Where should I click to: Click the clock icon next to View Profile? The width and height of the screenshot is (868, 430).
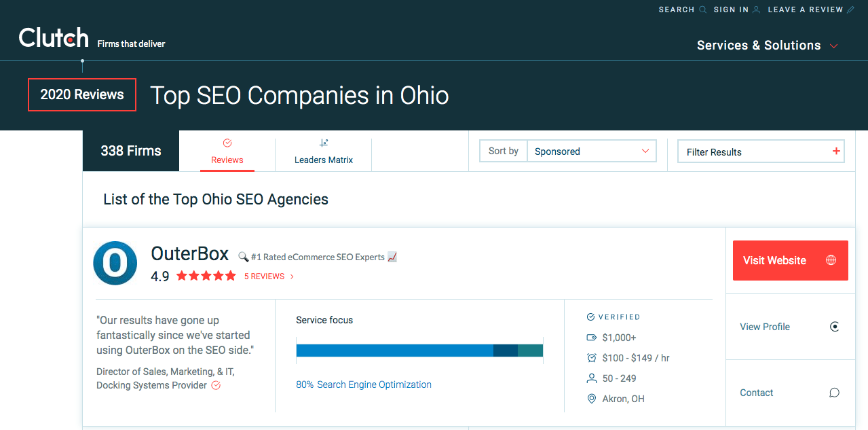click(834, 327)
